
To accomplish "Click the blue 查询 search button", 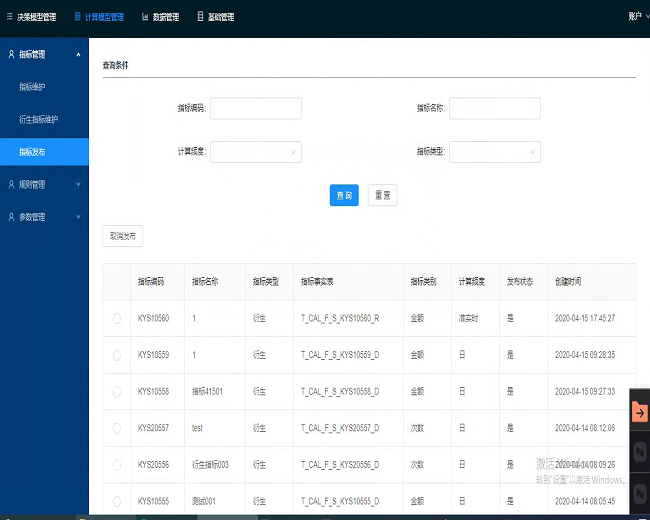I will pos(344,195).
